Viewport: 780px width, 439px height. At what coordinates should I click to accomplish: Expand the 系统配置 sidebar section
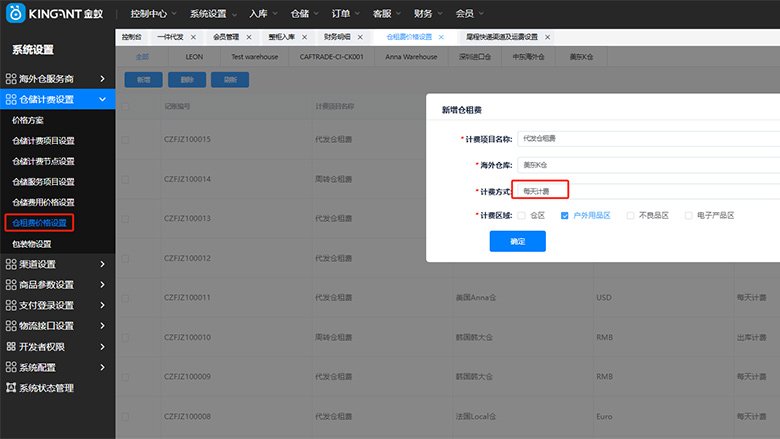[102, 367]
